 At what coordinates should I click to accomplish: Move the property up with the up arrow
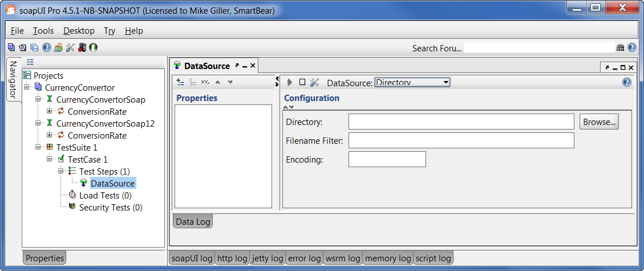pyautogui.click(x=218, y=82)
